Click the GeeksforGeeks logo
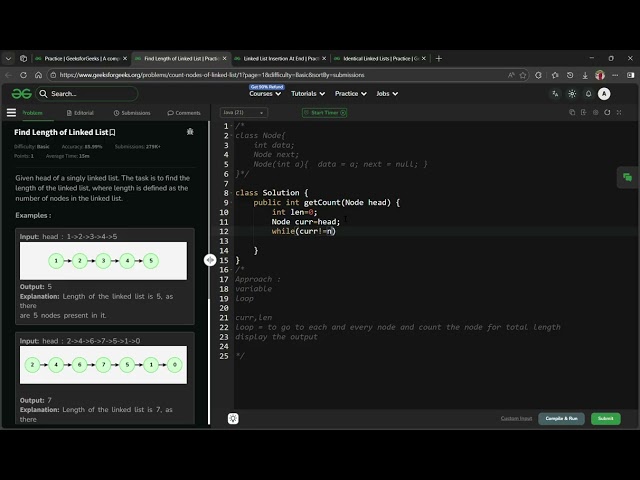Viewport: 640px width, 480px height. tap(22, 93)
